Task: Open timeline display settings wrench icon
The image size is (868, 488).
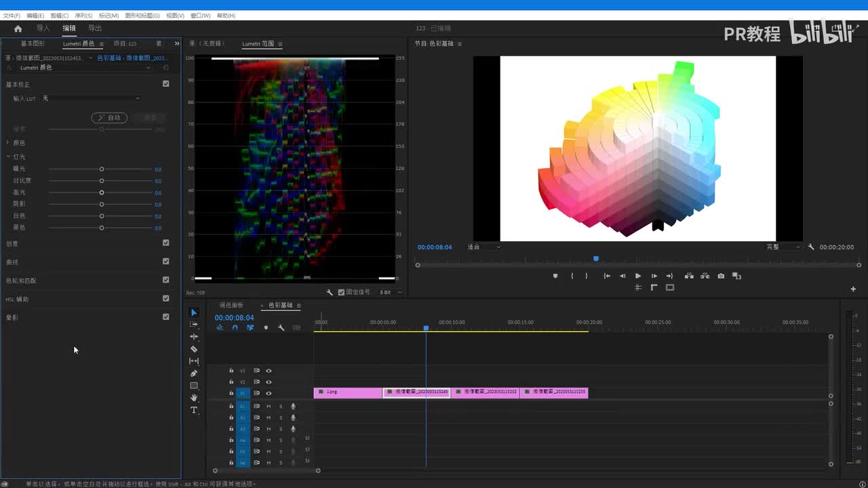Action: [x=281, y=328]
